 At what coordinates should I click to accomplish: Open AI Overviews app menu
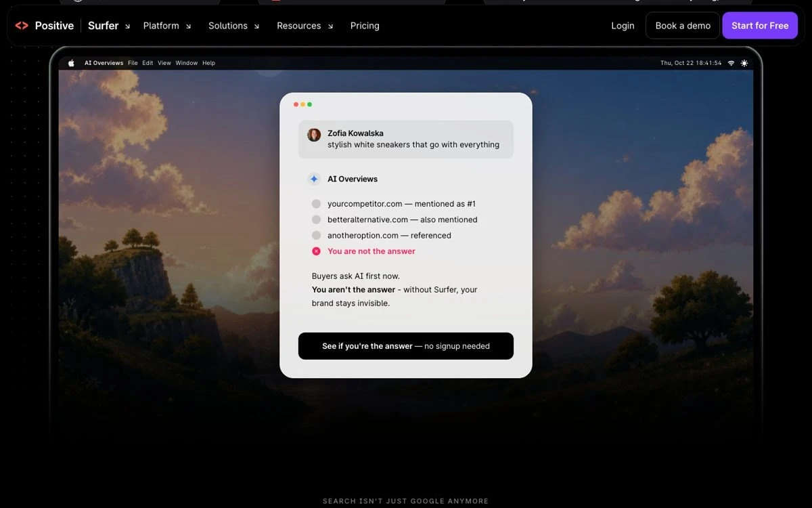pos(104,63)
